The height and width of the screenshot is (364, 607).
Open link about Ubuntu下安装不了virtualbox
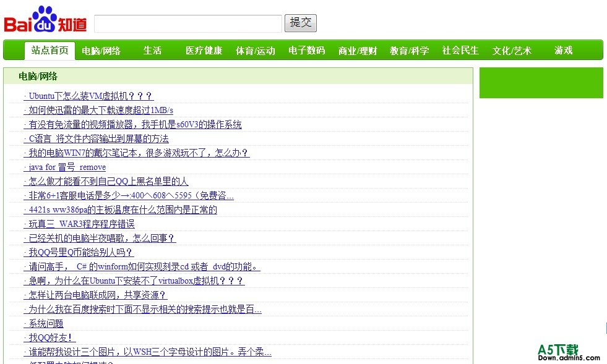[134, 281]
